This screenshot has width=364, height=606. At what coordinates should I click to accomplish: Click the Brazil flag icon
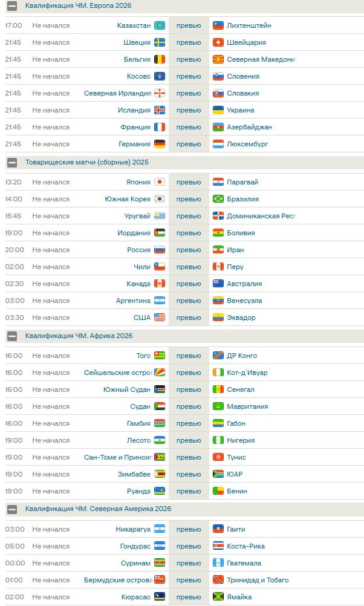click(218, 199)
